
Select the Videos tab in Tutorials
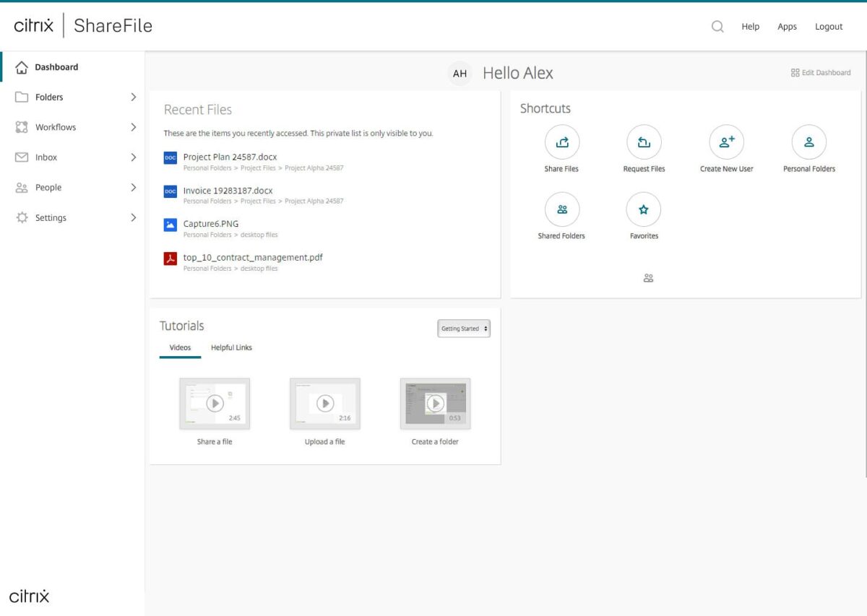click(x=179, y=347)
